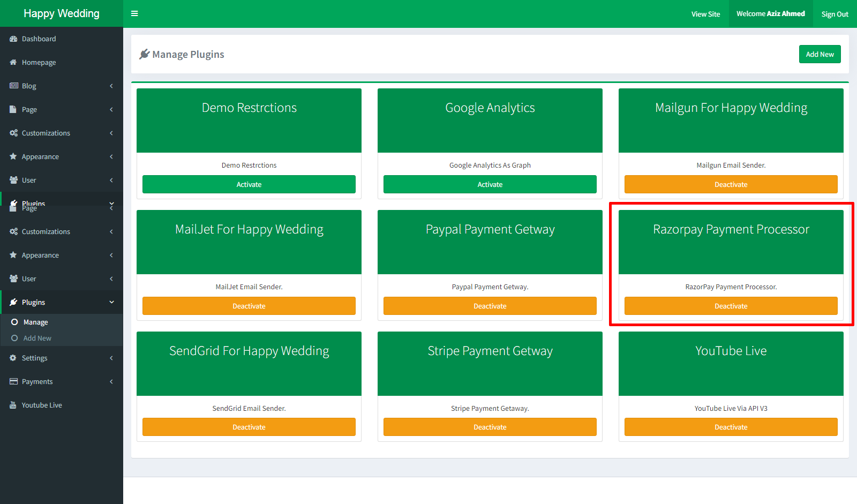Open Add New under the Plugins menu
857x504 pixels.
(x=37, y=338)
